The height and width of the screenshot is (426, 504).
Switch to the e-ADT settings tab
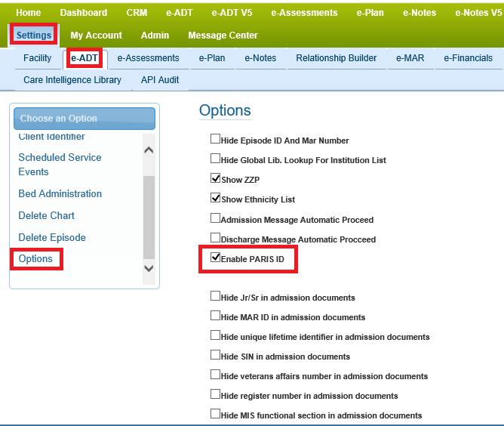tap(84, 58)
